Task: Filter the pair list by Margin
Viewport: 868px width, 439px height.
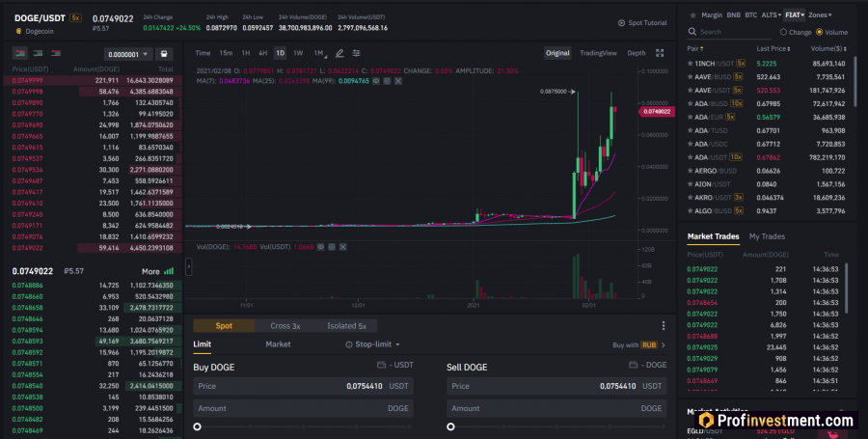Action: (712, 15)
